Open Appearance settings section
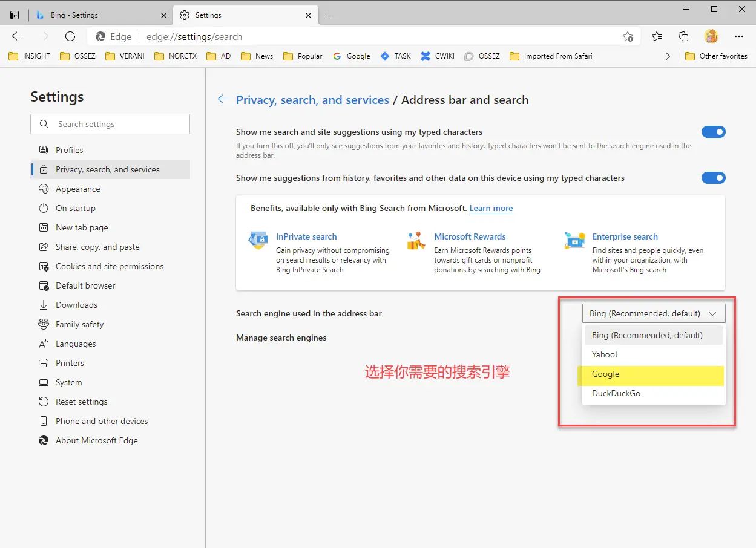Screen dimensions: 756x548 [110, 189]
